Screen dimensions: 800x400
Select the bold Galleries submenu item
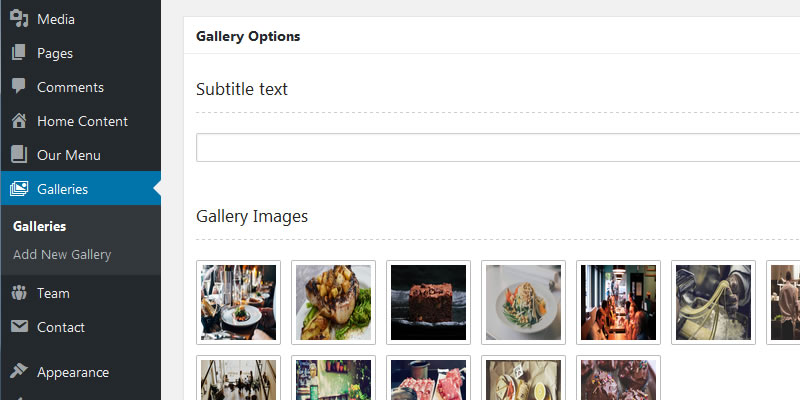click(x=40, y=226)
